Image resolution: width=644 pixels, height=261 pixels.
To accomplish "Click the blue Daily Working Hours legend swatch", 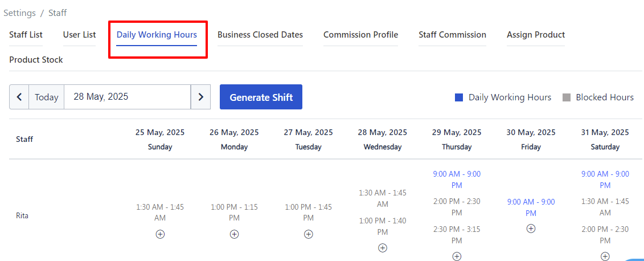I will click(x=459, y=97).
